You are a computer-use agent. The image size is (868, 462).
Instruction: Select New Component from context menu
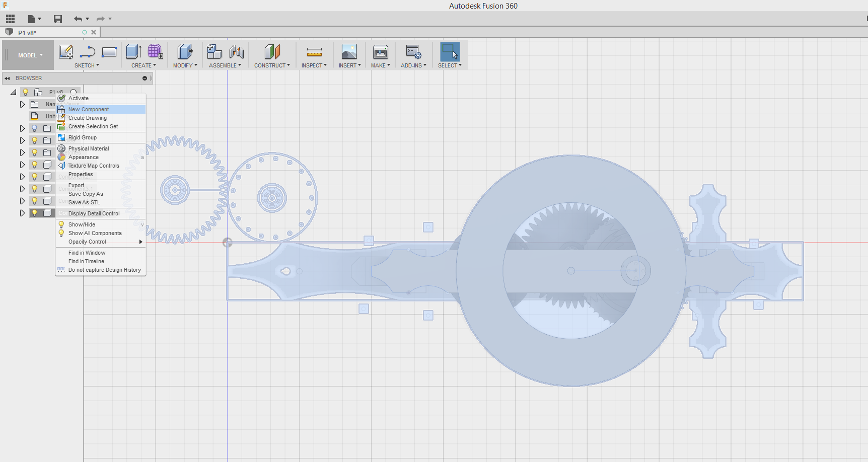click(101, 109)
